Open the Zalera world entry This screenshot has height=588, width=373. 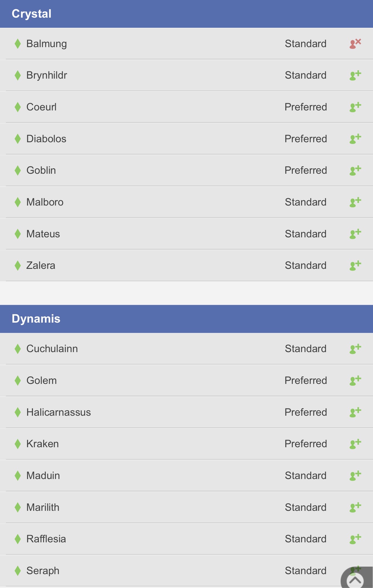coord(186,265)
